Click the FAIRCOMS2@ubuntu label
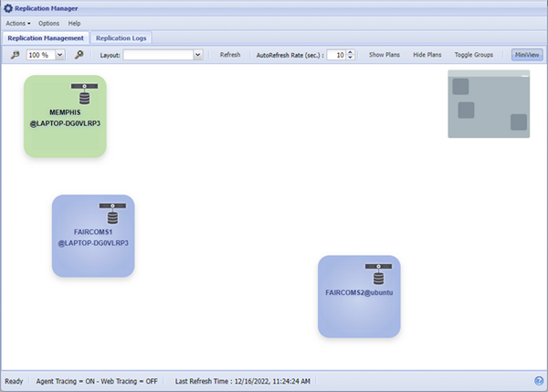548x392 pixels. click(359, 292)
